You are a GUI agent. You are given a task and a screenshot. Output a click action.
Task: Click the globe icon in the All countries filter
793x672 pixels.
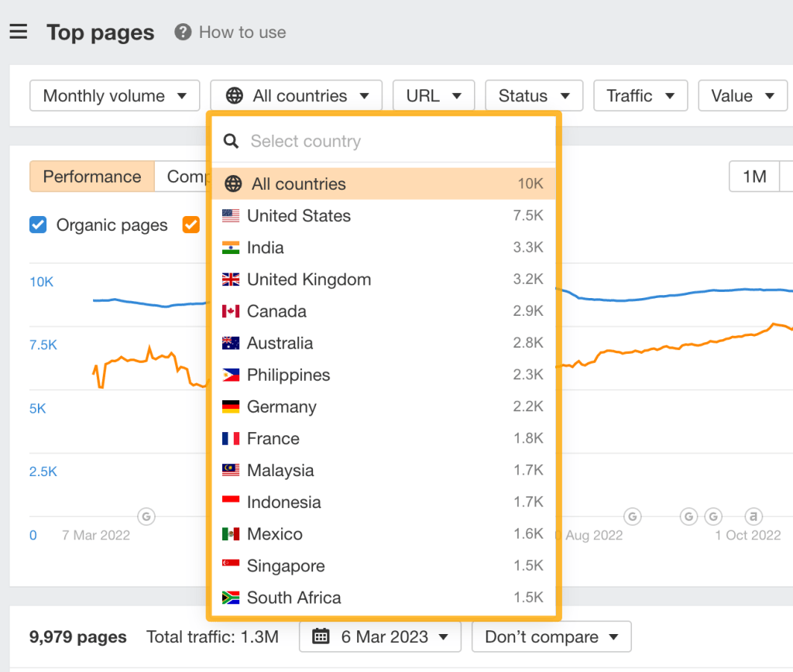pos(236,95)
